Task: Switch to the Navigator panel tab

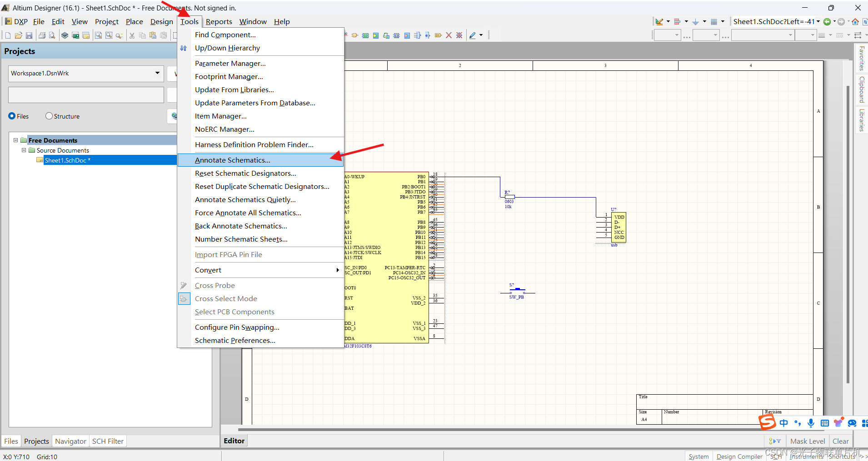Action: pyautogui.click(x=70, y=441)
